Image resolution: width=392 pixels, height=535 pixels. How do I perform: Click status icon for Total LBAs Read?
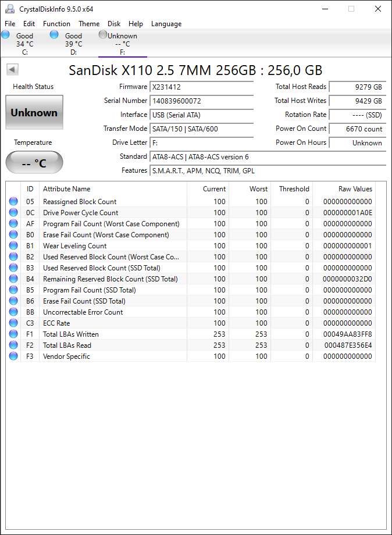[13, 345]
